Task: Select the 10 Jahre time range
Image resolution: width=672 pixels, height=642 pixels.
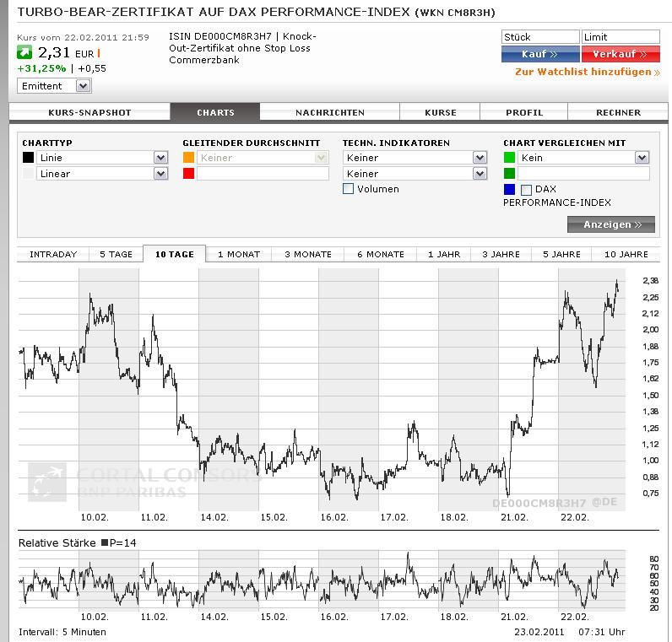Action: [626, 255]
